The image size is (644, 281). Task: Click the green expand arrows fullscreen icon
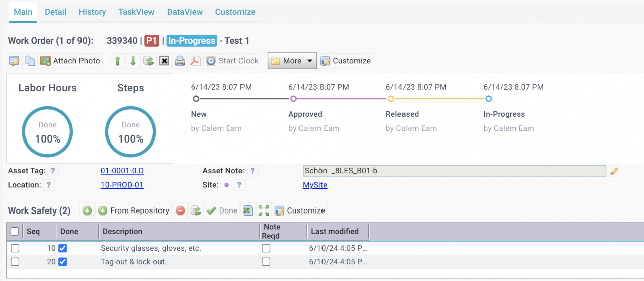(x=264, y=210)
